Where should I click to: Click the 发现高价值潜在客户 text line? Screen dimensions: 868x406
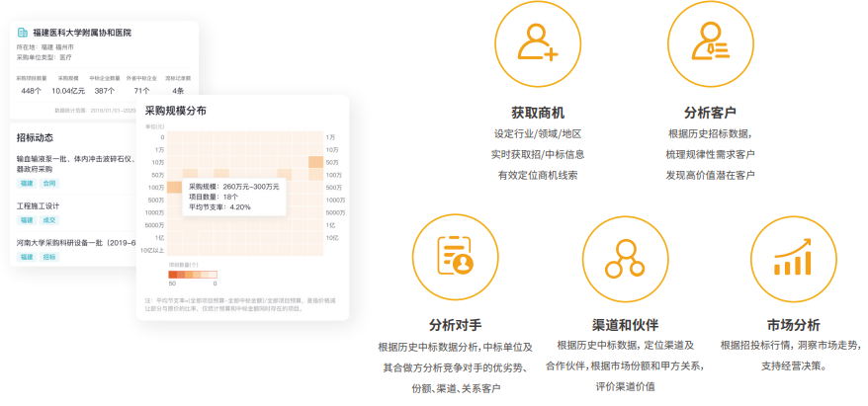[x=710, y=176]
